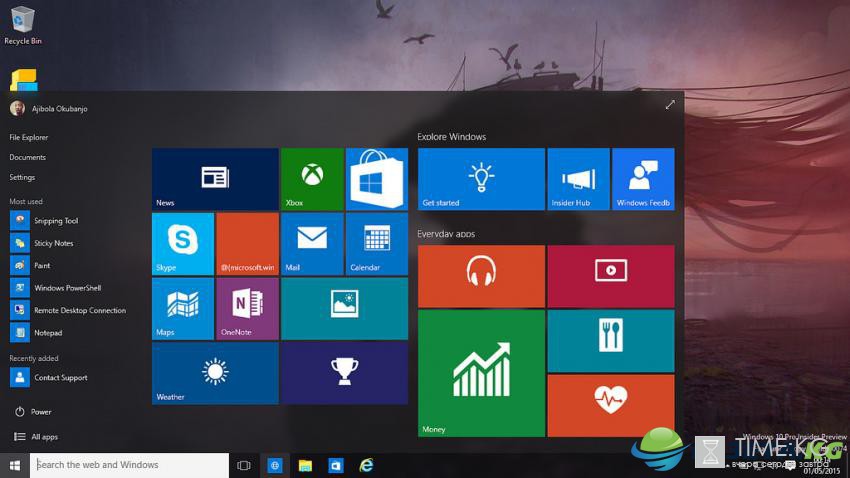The width and height of the screenshot is (850, 478).
Task: Open the Health & Fitness heart tile
Action: coord(611,405)
